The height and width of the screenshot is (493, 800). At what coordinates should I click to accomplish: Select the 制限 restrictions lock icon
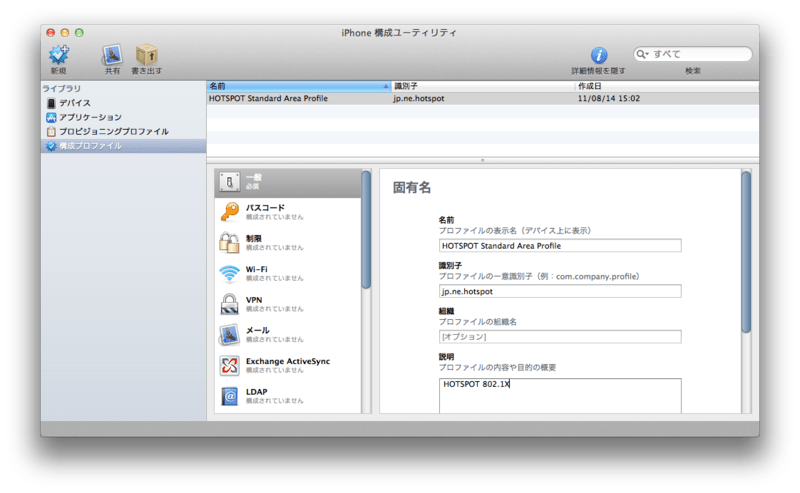(229, 242)
